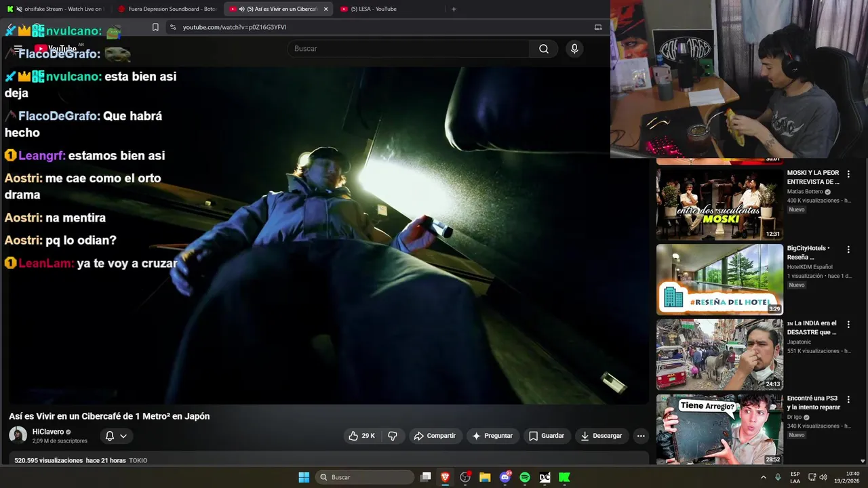
Task: Open network icon in system tray
Action: pyautogui.click(x=812, y=477)
